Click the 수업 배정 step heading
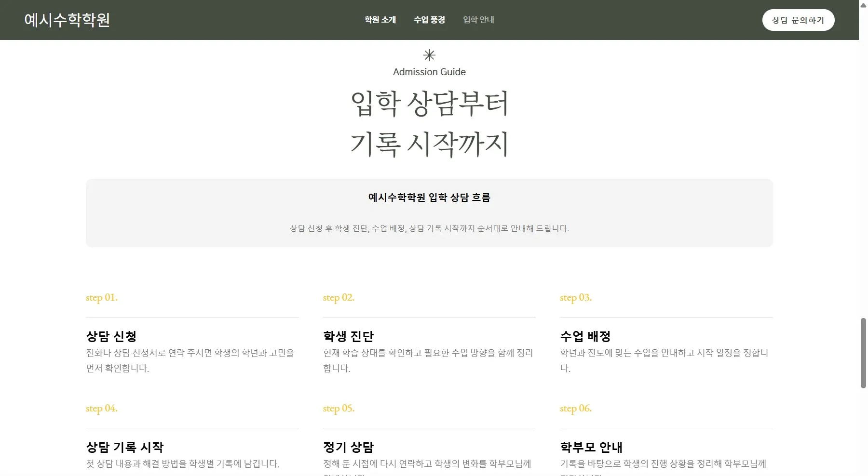 pyautogui.click(x=585, y=336)
